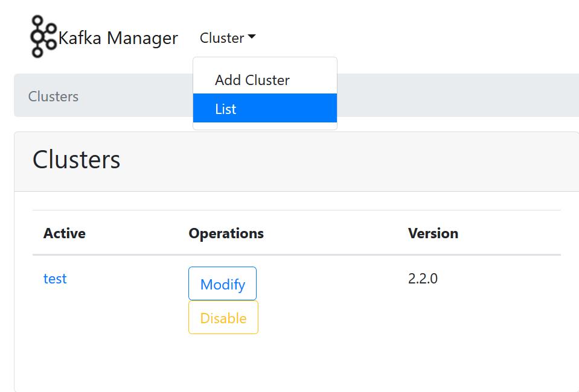Select the List menu entry

[x=265, y=108]
